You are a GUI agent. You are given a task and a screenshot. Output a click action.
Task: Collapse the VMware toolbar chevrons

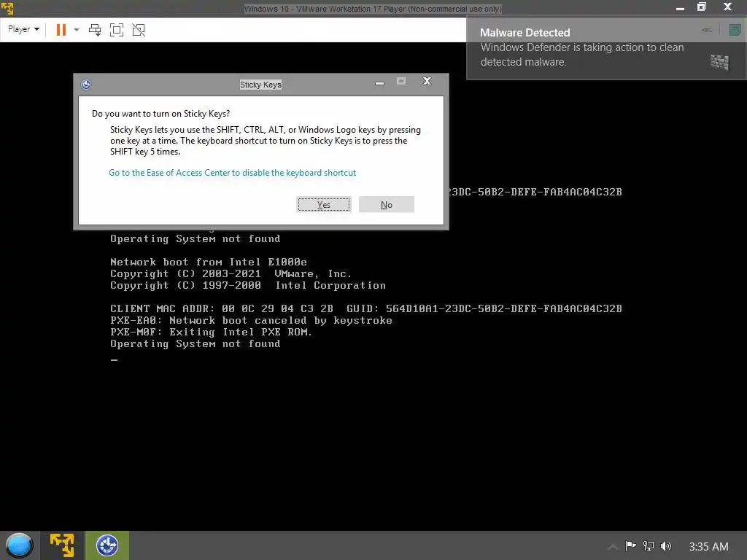coord(706,30)
